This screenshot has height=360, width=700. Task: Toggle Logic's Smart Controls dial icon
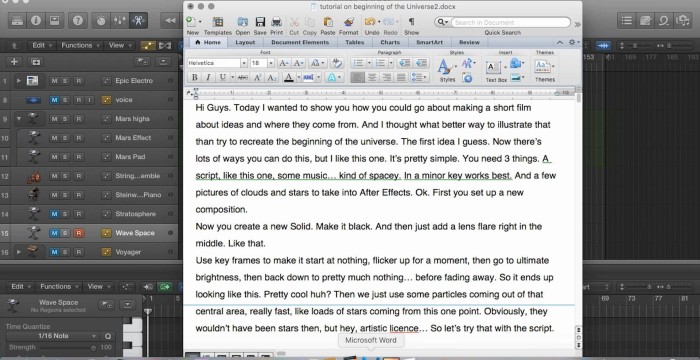coord(101,20)
